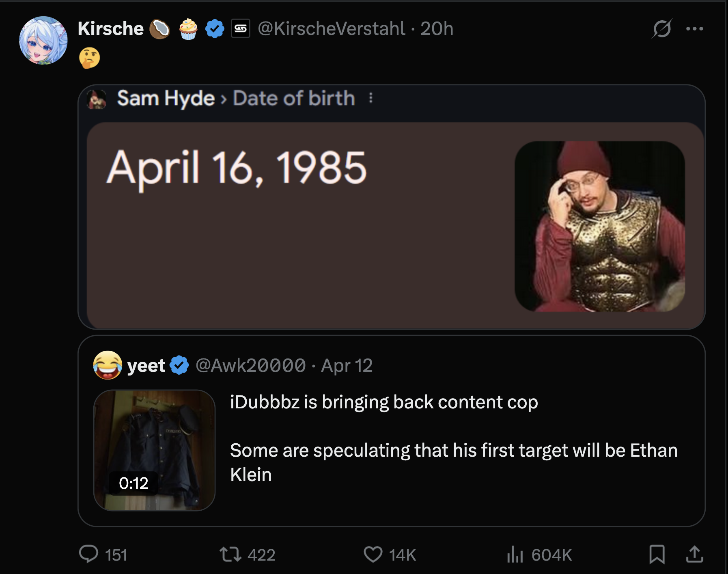This screenshot has width=728, height=574.
Task: Open the Sam Hyde birthdate image
Action: [391, 207]
